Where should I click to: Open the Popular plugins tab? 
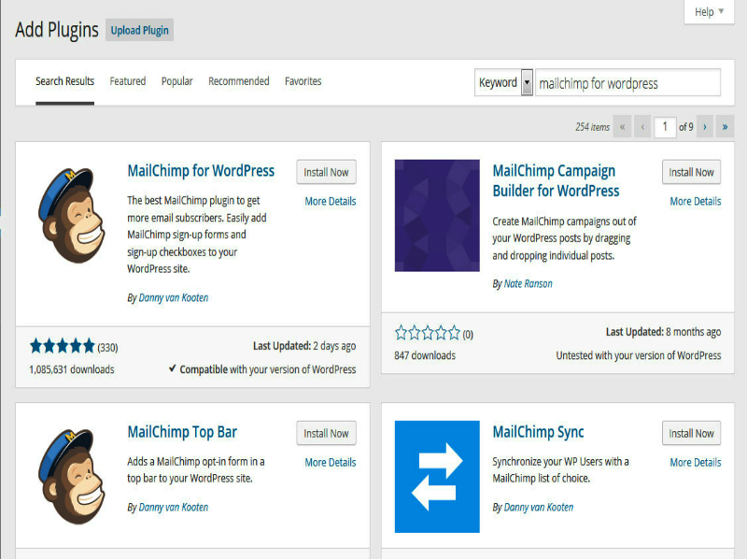pos(176,81)
